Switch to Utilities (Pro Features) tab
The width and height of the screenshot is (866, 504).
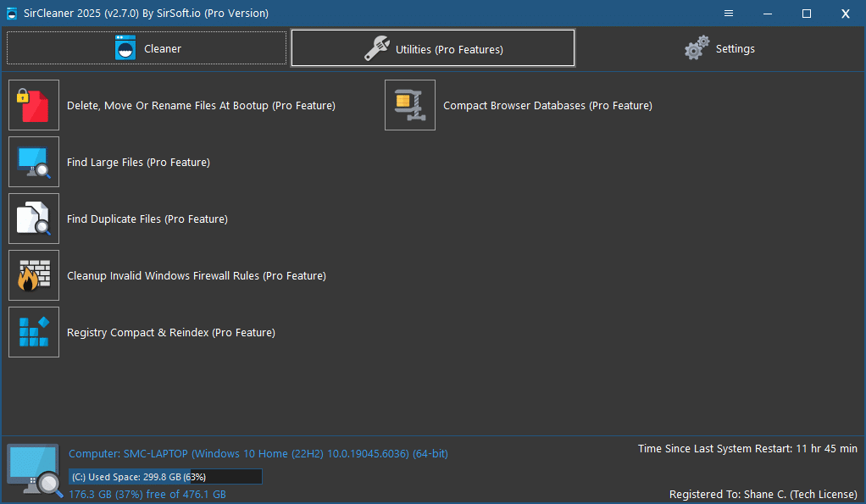(x=433, y=48)
